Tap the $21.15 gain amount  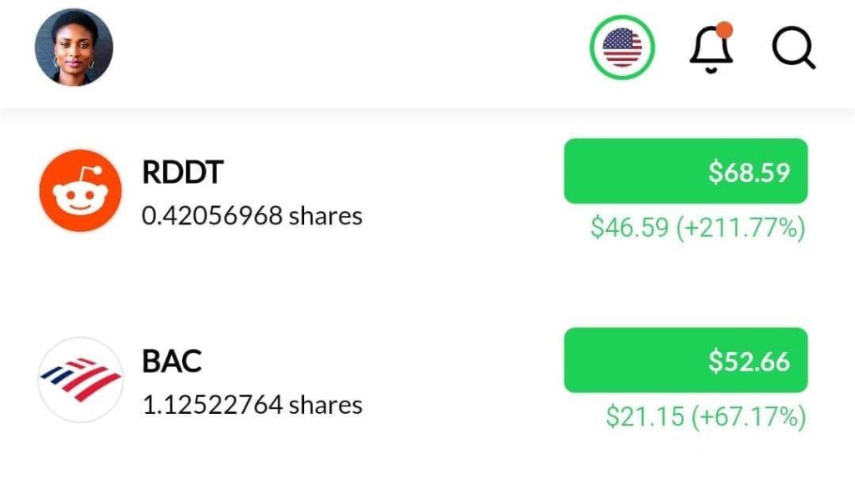point(645,416)
